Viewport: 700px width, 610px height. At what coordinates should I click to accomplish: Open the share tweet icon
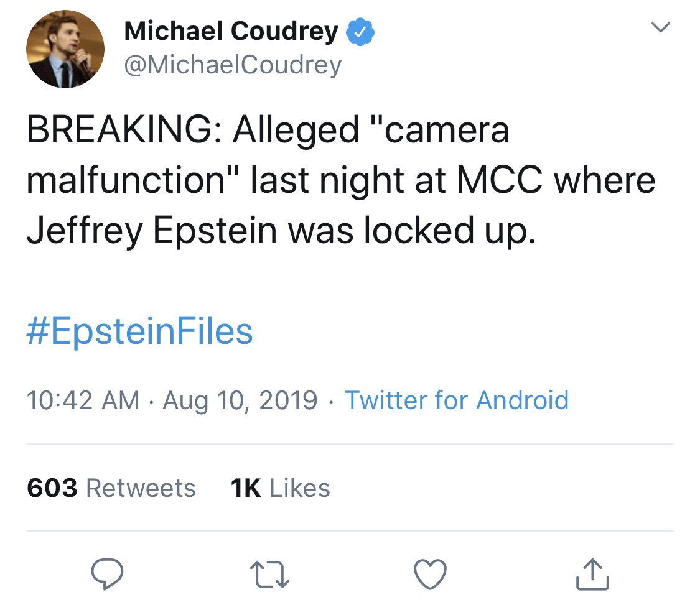(x=592, y=574)
